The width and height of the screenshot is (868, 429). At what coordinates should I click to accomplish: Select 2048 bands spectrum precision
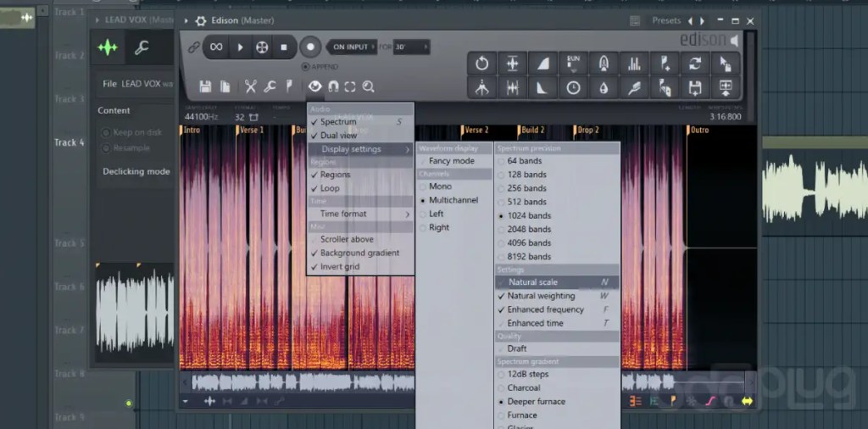pos(557,229)
